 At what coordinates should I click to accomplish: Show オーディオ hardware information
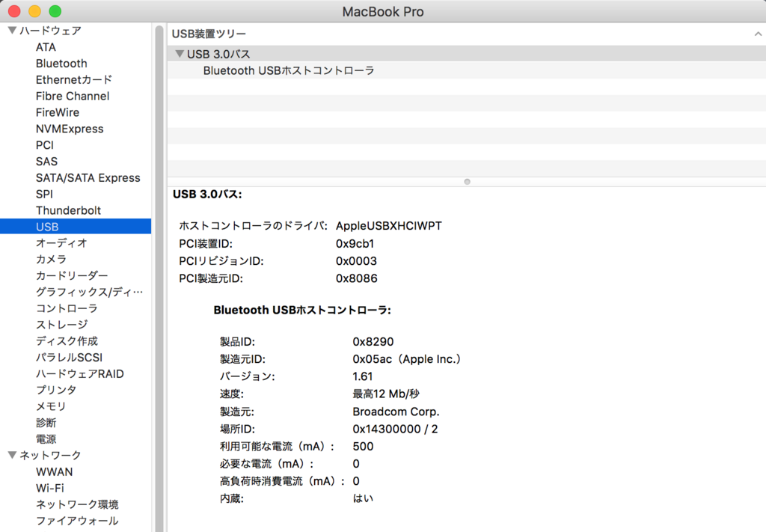click(x=61, y=242)
